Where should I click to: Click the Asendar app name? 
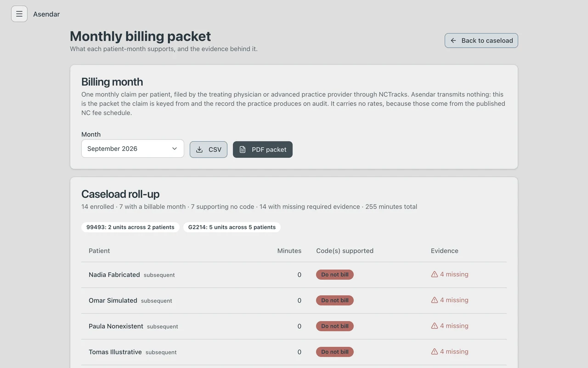46,14
